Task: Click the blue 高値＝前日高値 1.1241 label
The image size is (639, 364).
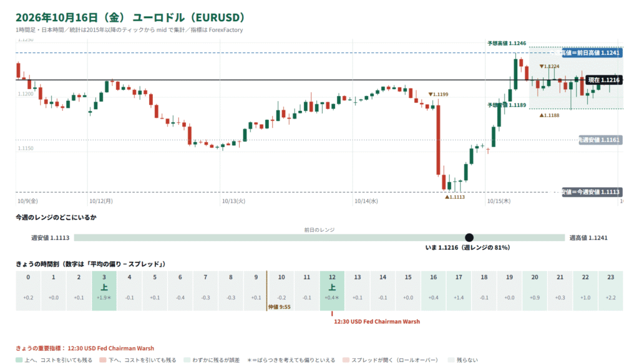Action: tap(592, 52)
